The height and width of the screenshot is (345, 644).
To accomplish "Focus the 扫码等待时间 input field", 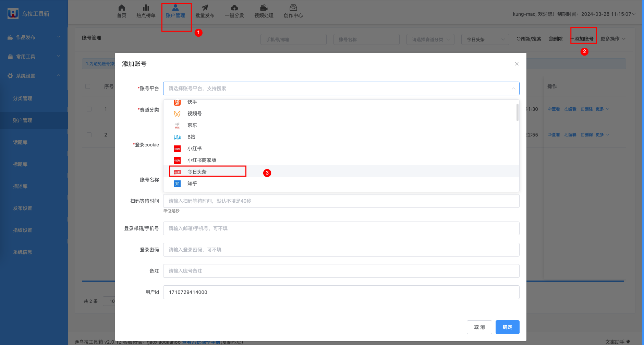I will 341,201.
